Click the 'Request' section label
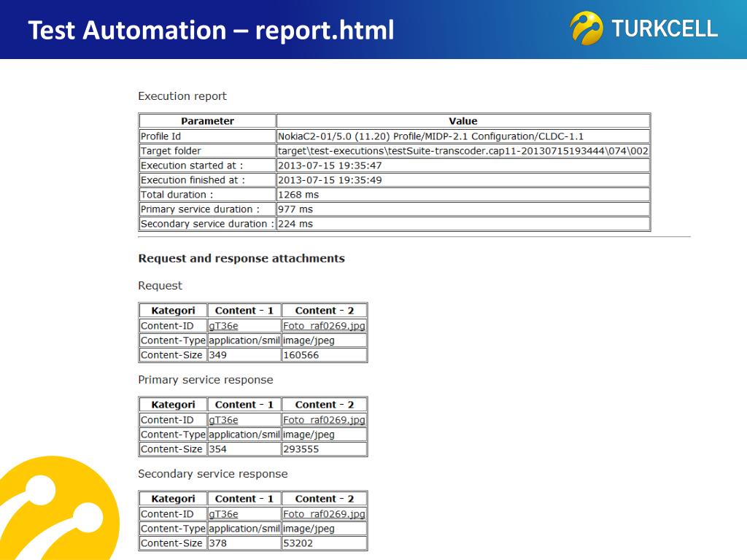 [x=160, y=286]
